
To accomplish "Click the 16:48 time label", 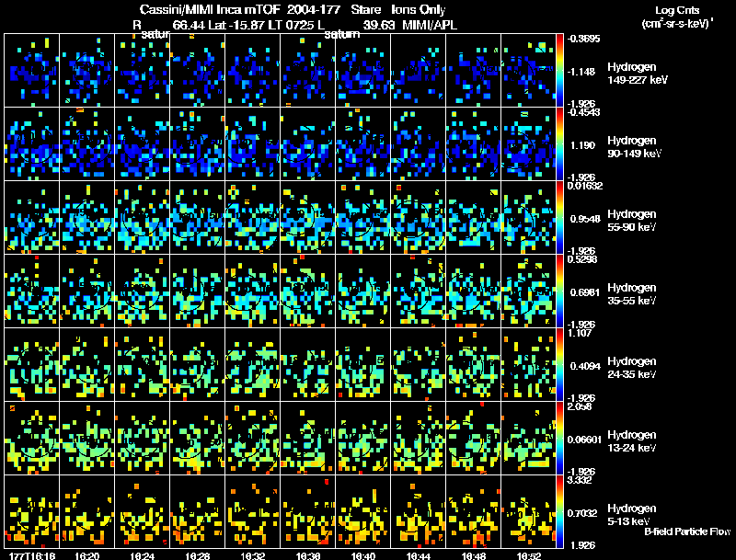I will [x=474, y=555].
